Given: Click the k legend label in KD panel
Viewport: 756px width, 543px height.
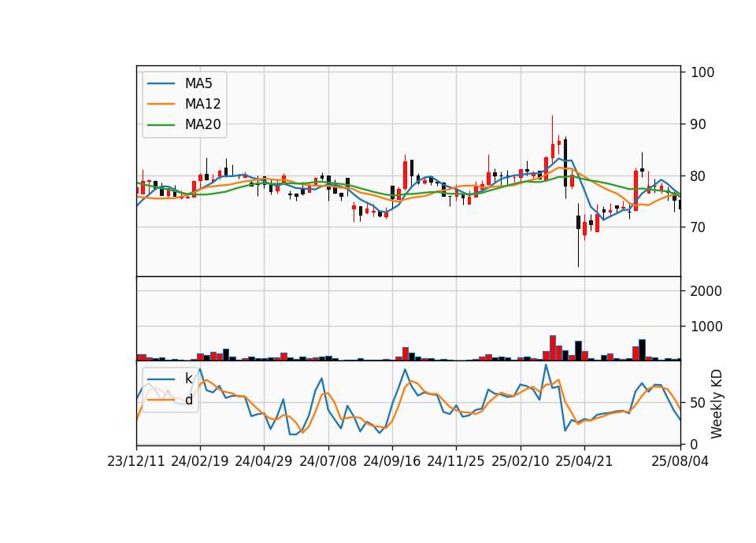Looking at the screenshot, I should click(x=188, y=379).
